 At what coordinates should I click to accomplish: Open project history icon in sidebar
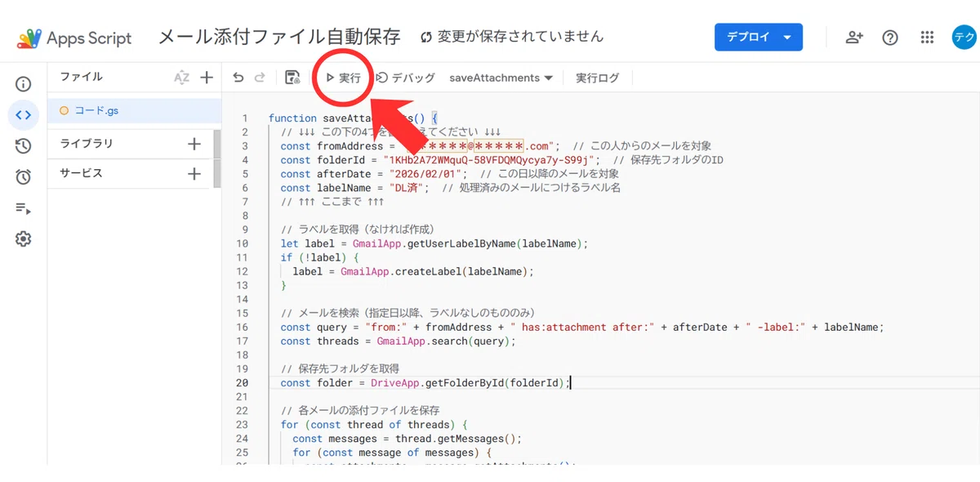23,146
